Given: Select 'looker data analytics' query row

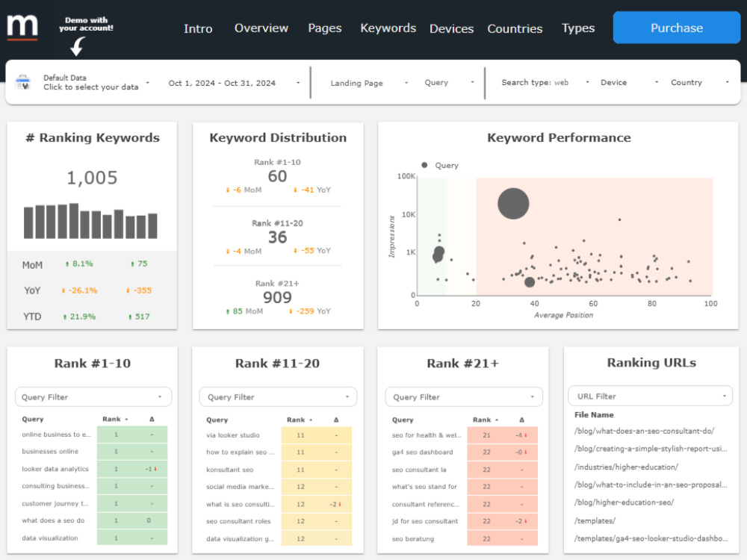Looking at the screenshot, I should coord(94,469).
